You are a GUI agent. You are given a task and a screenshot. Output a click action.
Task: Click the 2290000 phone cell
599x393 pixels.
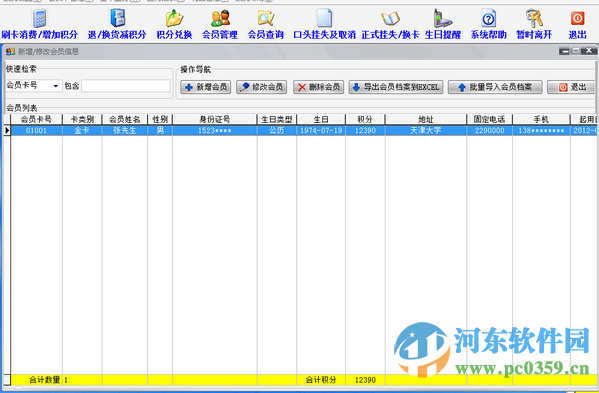(x=489, y=131)
